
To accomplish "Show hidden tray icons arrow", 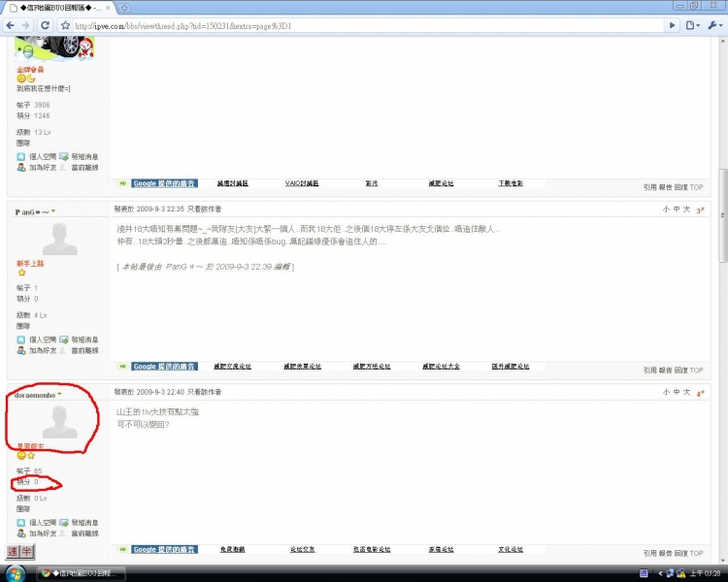I will (660, 573).
